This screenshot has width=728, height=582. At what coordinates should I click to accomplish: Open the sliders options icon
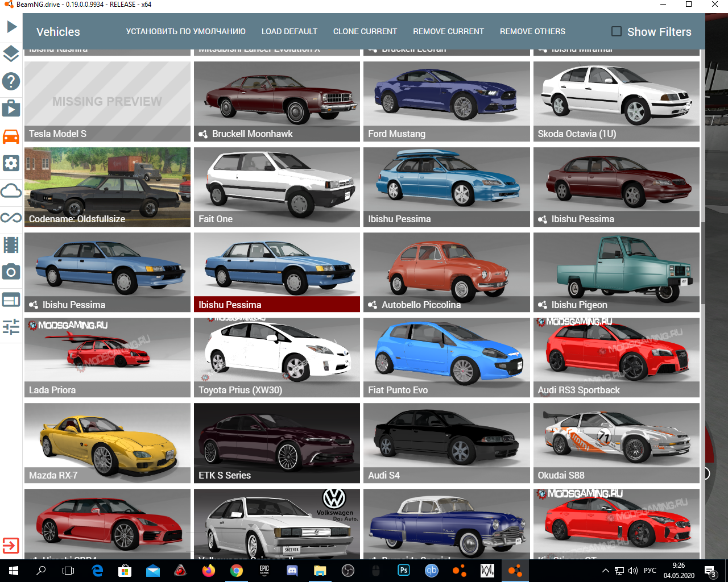pyautogui.click(x=11, y=327)
